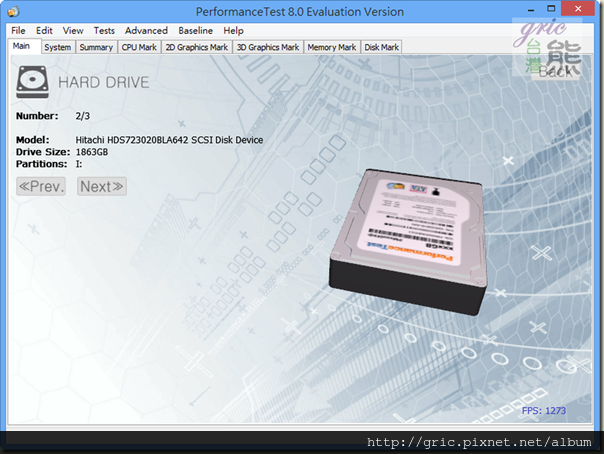Open the View menu

click(73, 30)
